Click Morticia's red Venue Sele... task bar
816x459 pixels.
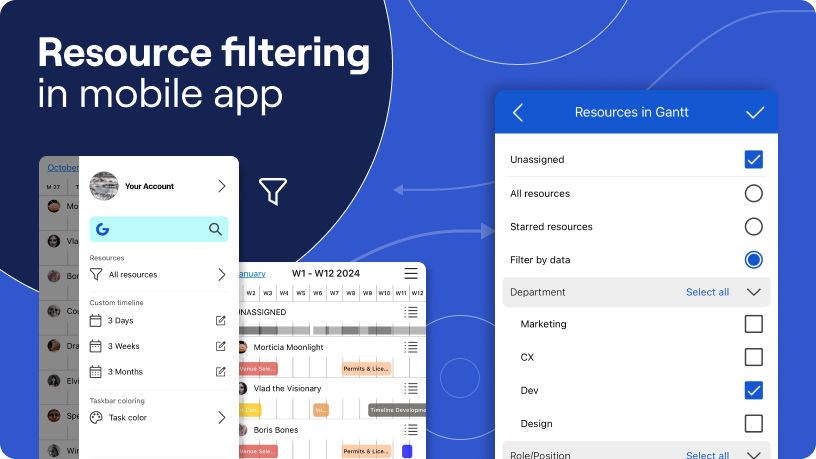[x=258, y=368]
